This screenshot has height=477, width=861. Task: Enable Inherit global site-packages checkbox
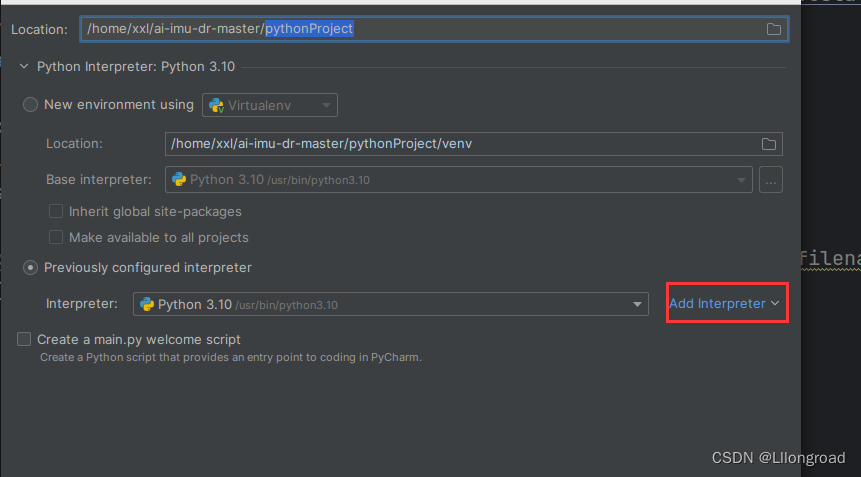(x=56, y=211)
